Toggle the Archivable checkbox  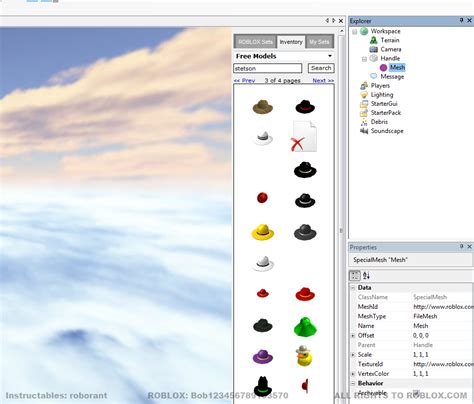(x=416, y=392)
